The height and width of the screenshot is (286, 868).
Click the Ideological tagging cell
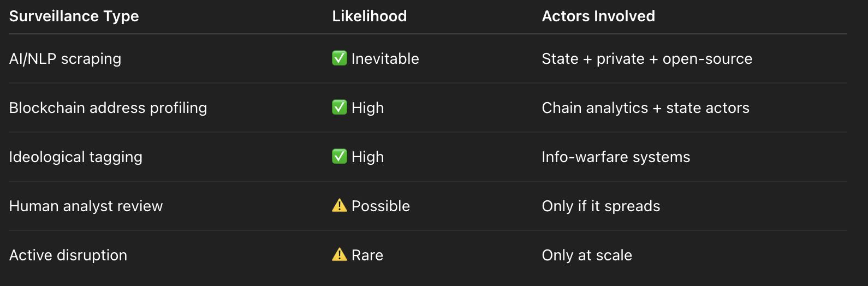76,157
